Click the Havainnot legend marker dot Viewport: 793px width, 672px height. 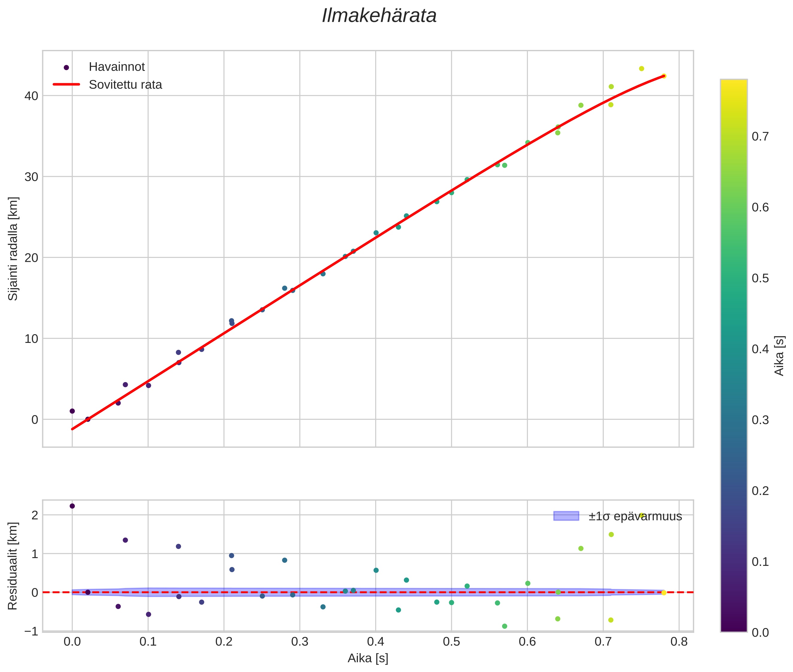pos(66,67)
